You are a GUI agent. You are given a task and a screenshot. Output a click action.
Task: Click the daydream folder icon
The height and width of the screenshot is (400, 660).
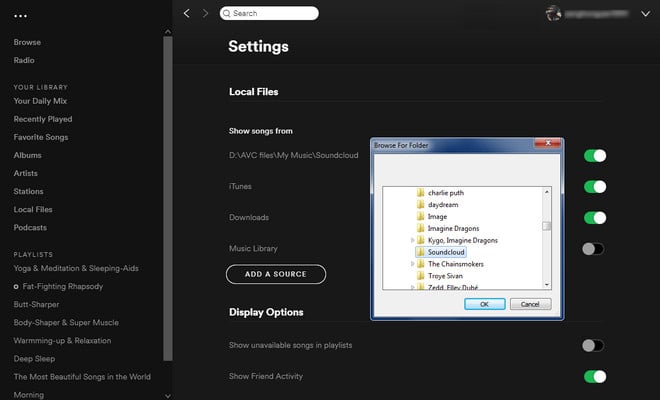click(x=420, y=205)
